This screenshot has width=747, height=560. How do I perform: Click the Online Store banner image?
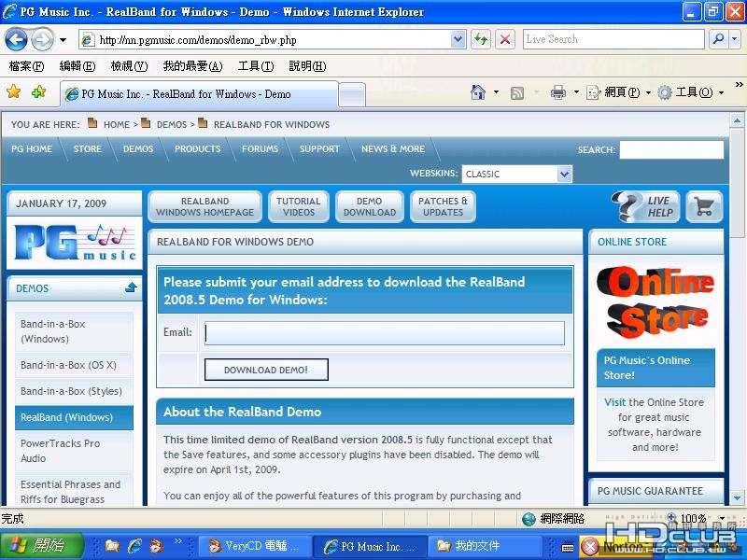click(x=656, y=301)
